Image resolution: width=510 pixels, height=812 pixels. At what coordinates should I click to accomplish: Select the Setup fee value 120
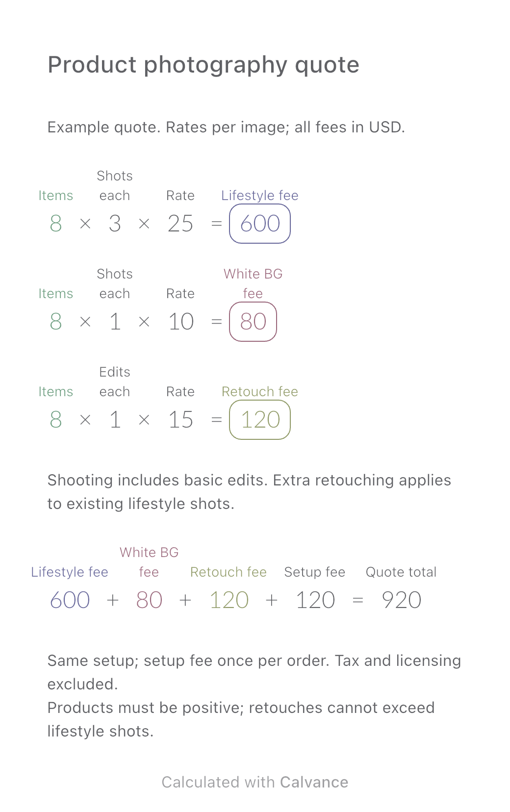point(315,600)
